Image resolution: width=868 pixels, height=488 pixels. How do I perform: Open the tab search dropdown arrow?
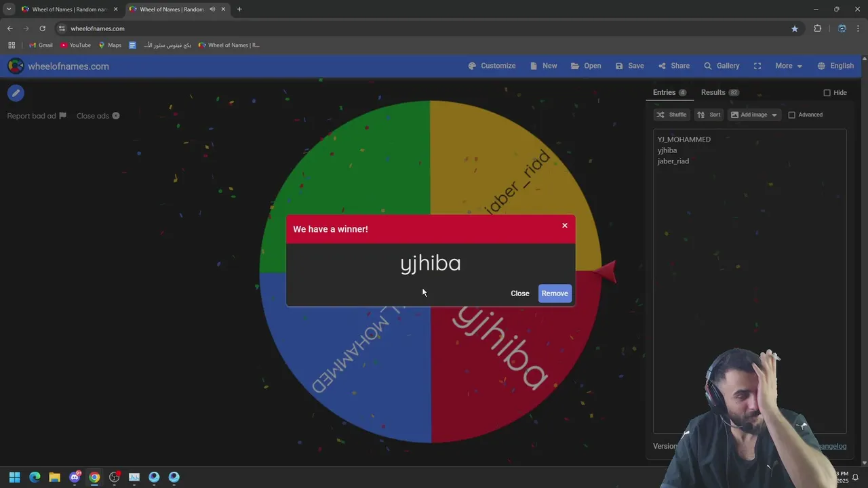(x=8, y=9)
